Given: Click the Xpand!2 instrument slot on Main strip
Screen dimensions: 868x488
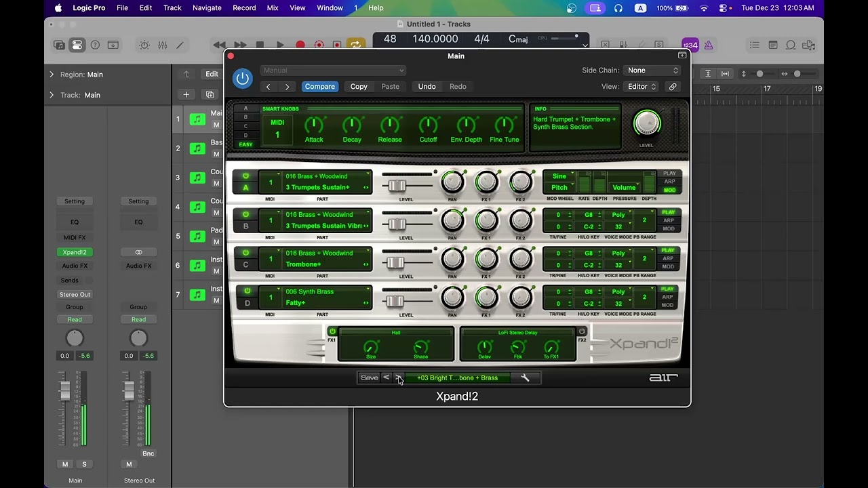Looking at the screenshot, I should pos(75,252).
